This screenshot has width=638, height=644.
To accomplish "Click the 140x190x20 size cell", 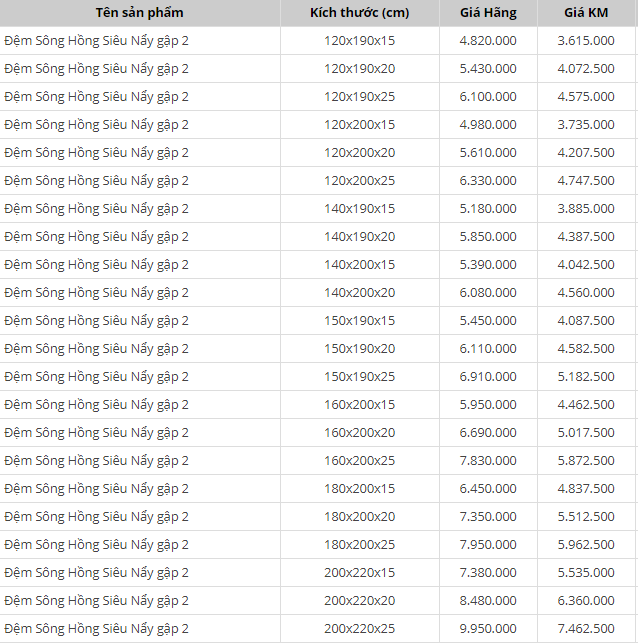I will coord(359,237).
